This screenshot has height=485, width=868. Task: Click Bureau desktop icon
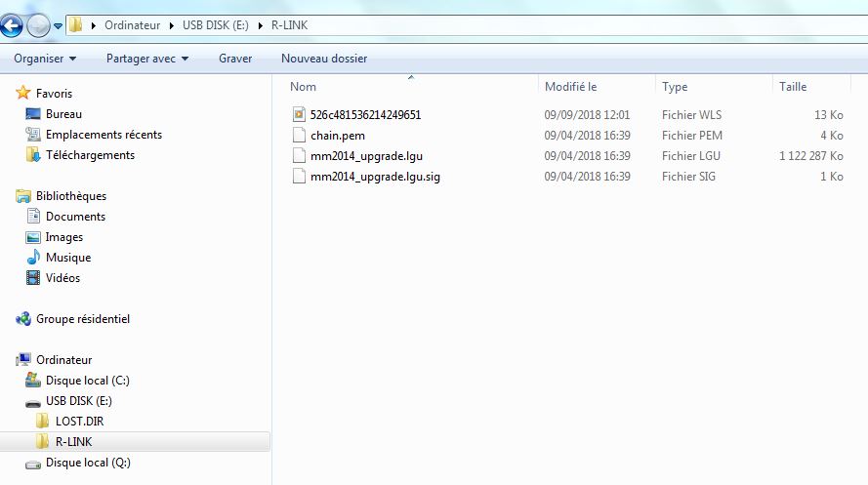[33, 113]
